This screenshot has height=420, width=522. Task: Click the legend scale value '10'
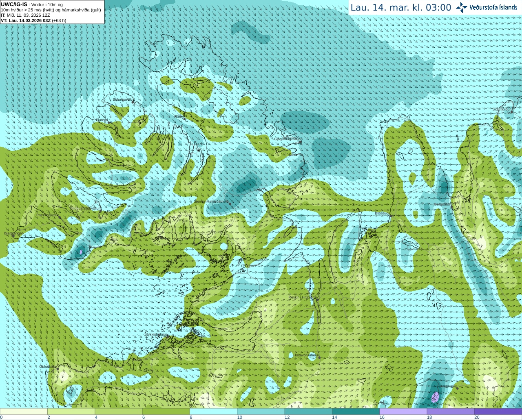[240, 417]
